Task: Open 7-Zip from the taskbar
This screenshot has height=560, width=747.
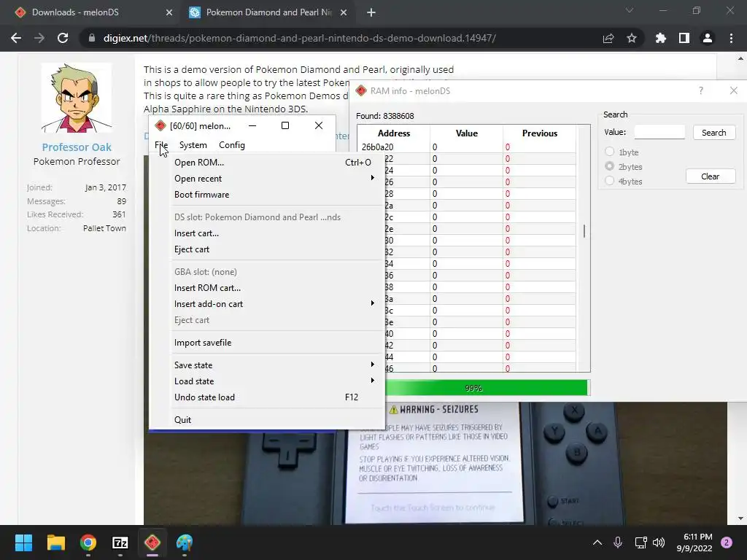Action: point(120,542)
